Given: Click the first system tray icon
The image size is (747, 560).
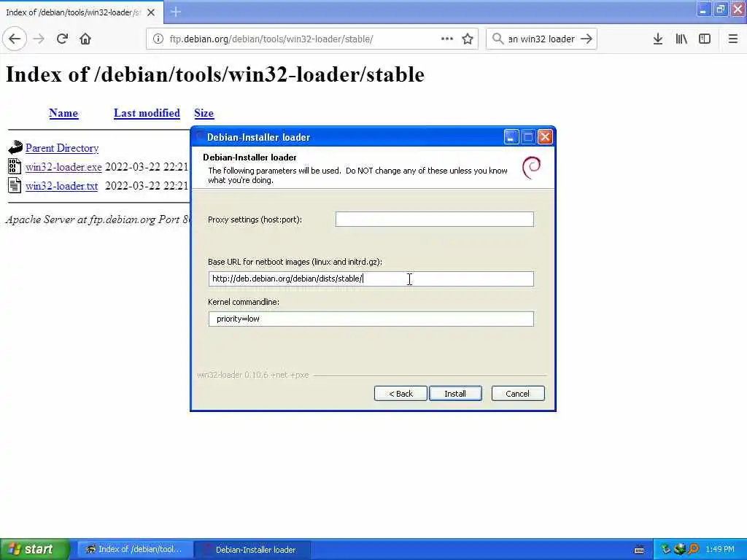Looking at the screenshot, I should (665, 549).
